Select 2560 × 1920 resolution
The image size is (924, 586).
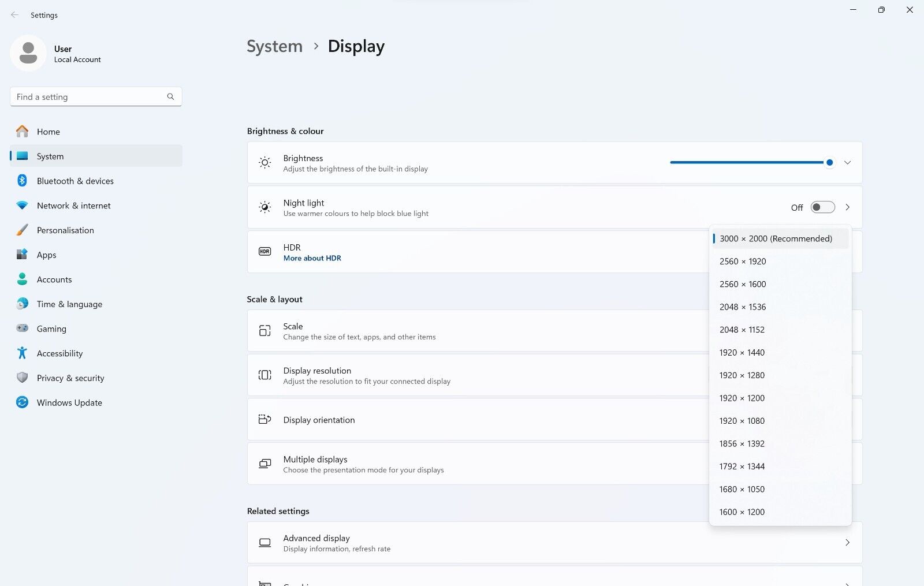click(780, 262)
